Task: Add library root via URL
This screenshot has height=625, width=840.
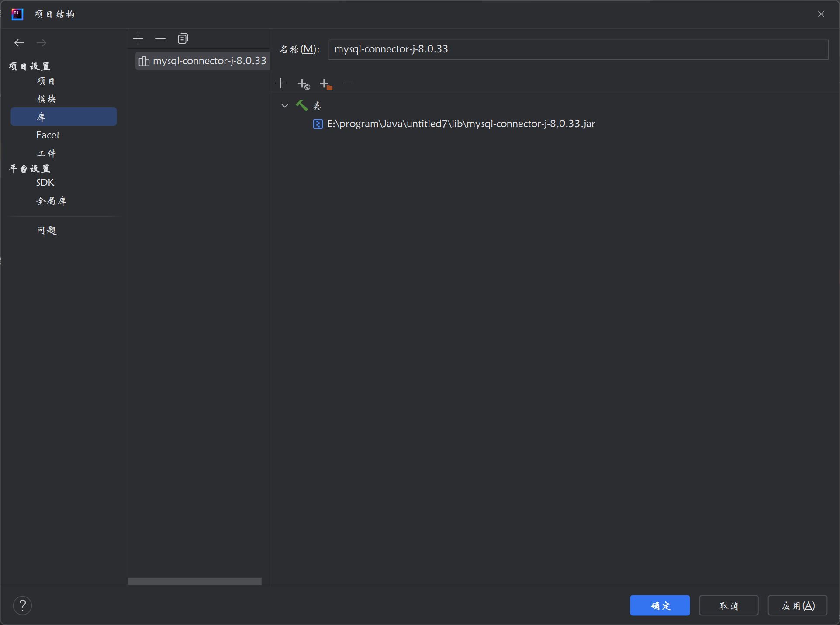Action: pos(304,83)
